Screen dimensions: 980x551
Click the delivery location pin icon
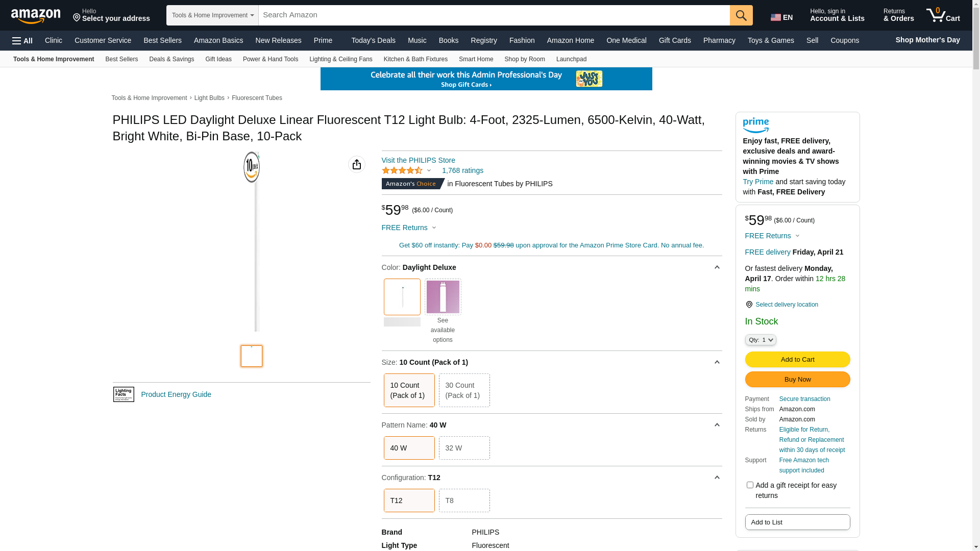[x=749, y=305]
